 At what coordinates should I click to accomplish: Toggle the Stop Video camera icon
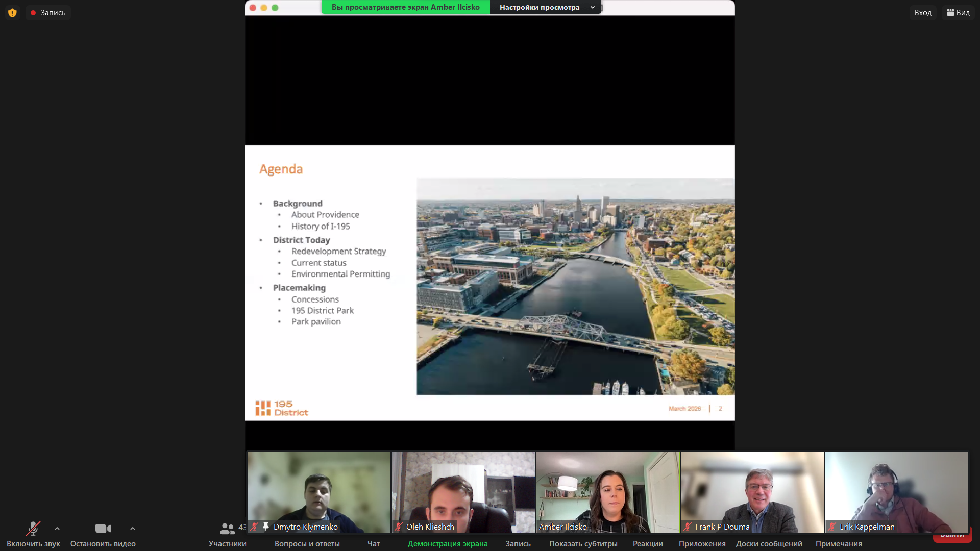click(x=103, y=529)
